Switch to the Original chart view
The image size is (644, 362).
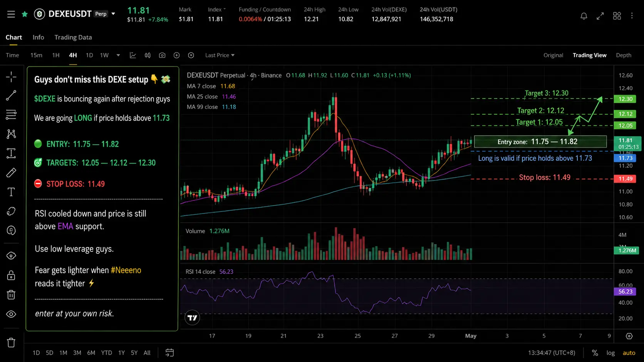point(553,55)
